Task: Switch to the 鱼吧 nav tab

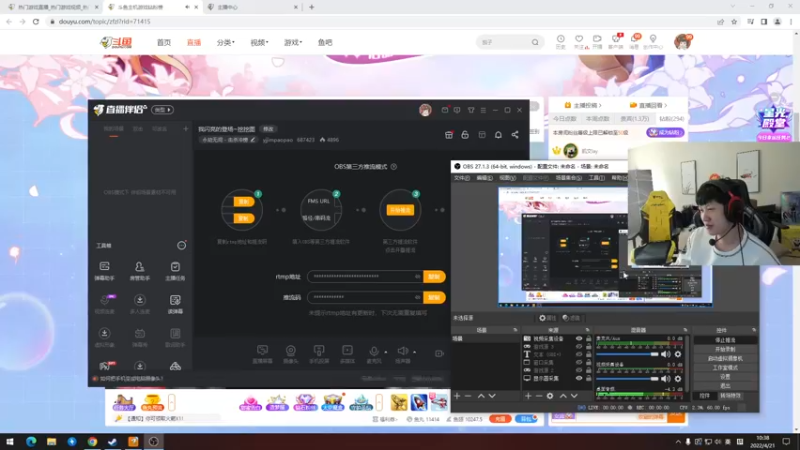Action: pyautogui.click(x=325, y=42)
